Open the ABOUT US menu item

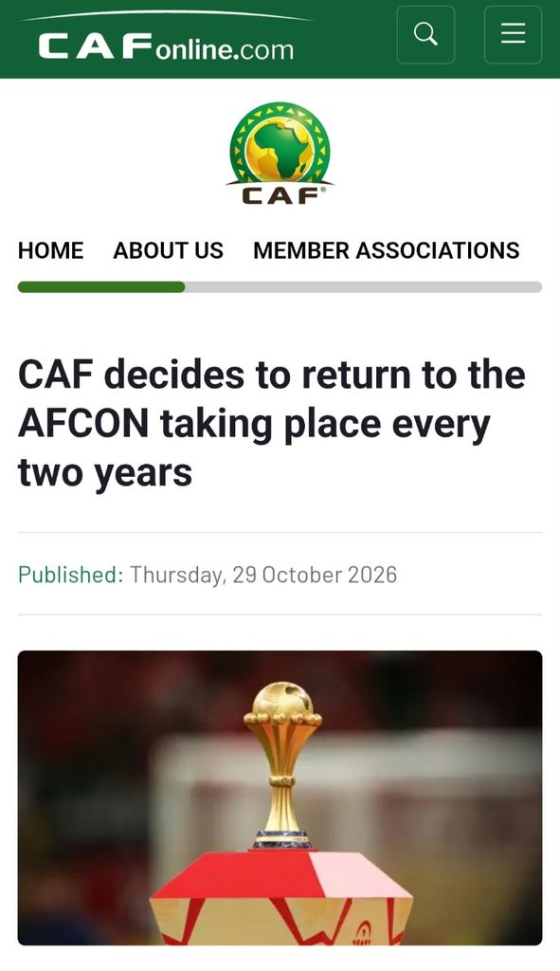coord(169,250)
